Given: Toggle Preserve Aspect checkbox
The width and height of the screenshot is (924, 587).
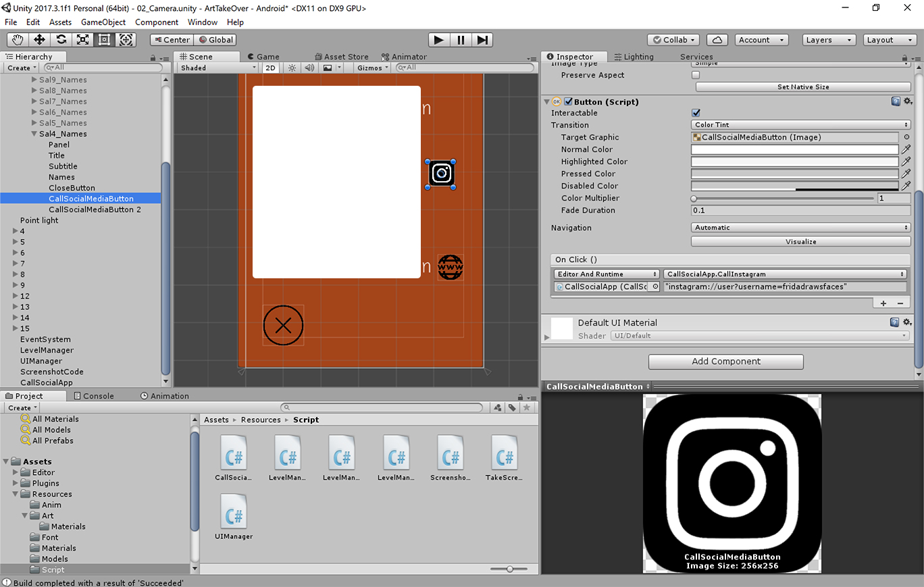Looking at the screenshot, I should click(x=696, y=75).
